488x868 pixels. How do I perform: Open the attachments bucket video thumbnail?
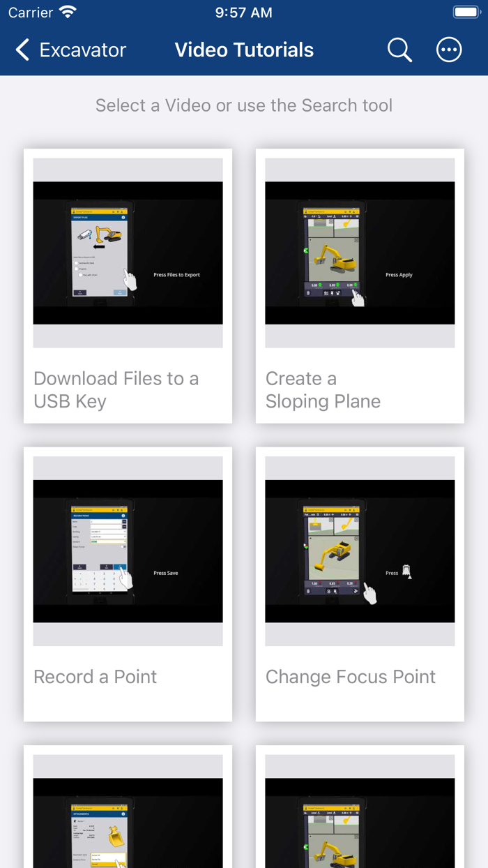click(128, 811)
